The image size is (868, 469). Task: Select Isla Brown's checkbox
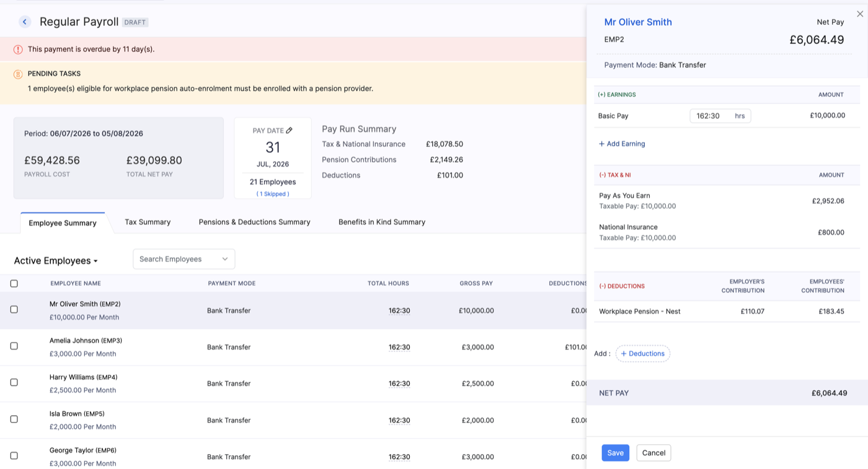coord(14,419)
